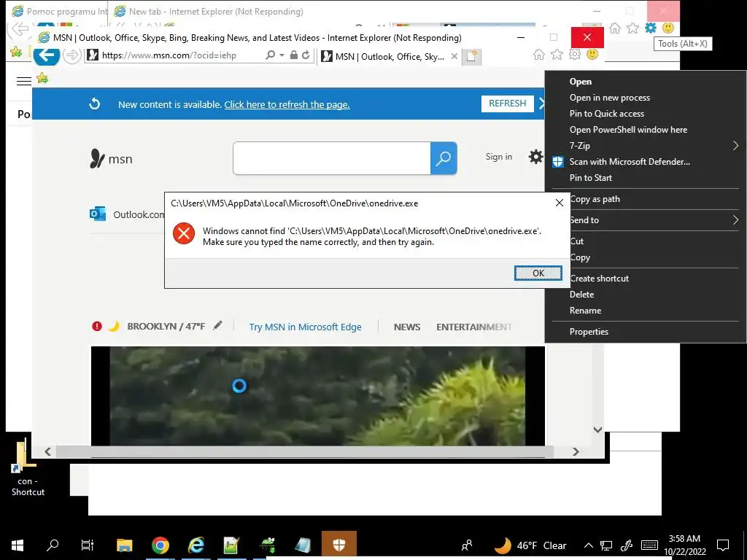Click the smiley feedback icon in MSN window
Image resolution: width=747 pixels, height=560 pixels.
pyautogui.click(x=592, y=54)
